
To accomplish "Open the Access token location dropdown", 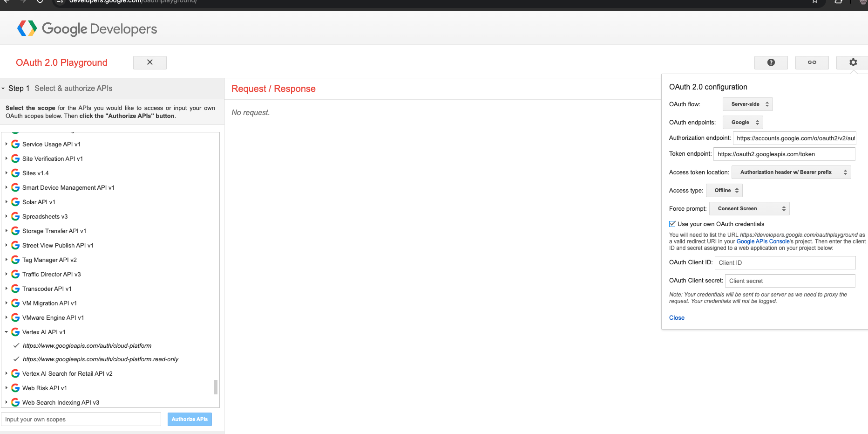I will click(x=791, y=172).
